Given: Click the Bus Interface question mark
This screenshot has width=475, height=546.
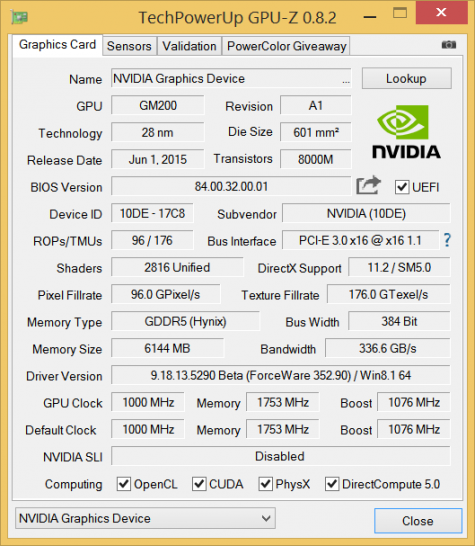Looking at the screenshot, I should 447,240.
